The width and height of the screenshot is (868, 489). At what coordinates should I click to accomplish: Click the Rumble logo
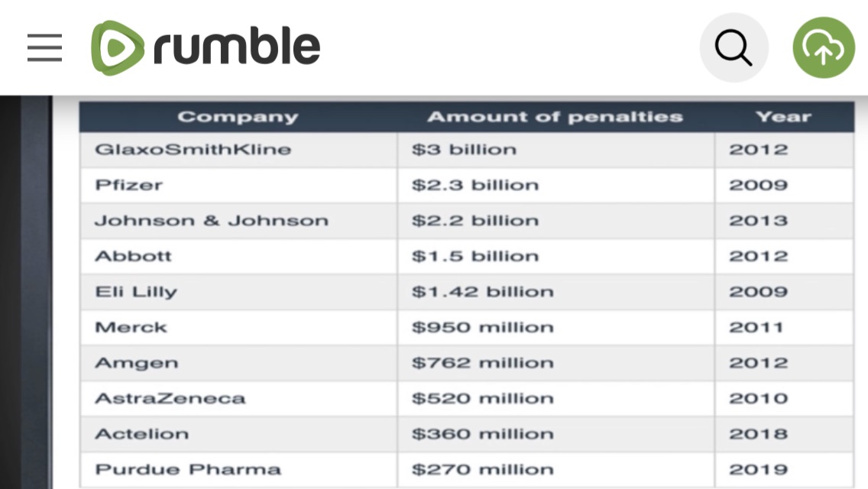[206, 47]
